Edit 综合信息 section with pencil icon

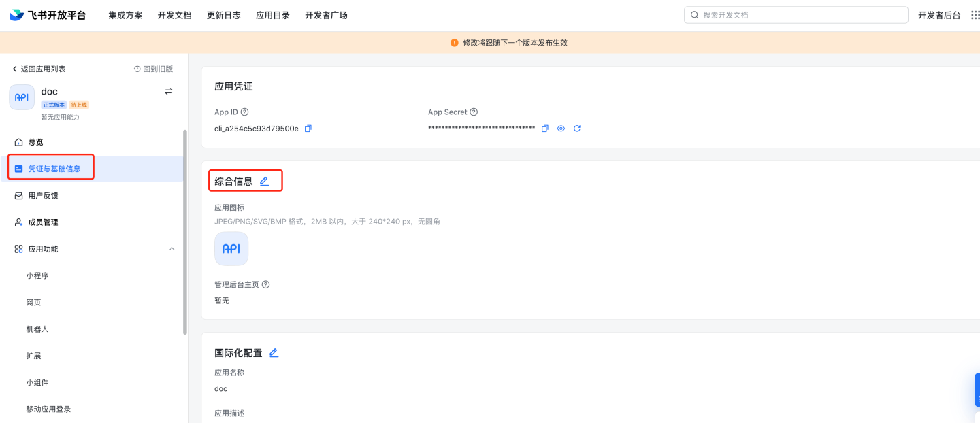(264, 182)
